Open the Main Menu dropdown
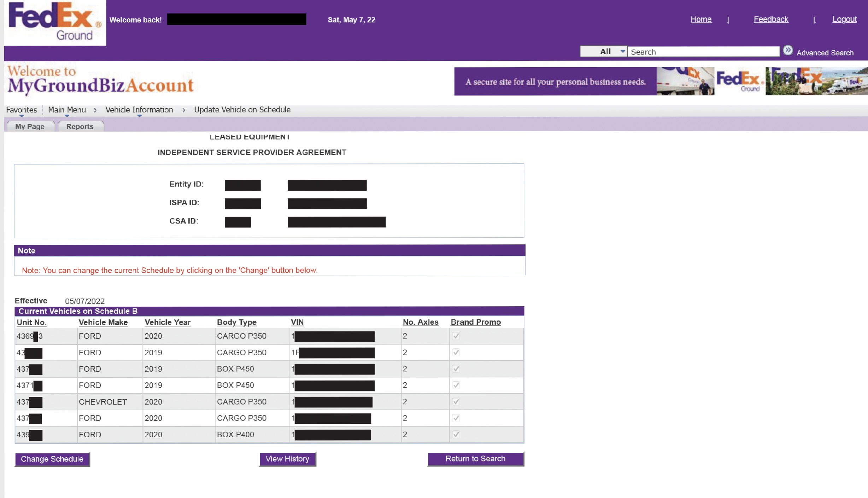The height and width of the screenshot is (498, 868). pos(67,110)
